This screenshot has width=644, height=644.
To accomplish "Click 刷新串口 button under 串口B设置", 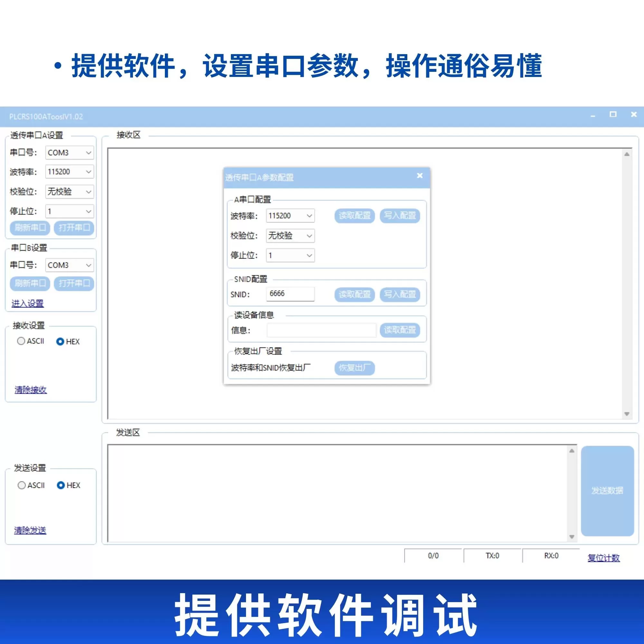I will pyautogui.click(x=30, y=284).
